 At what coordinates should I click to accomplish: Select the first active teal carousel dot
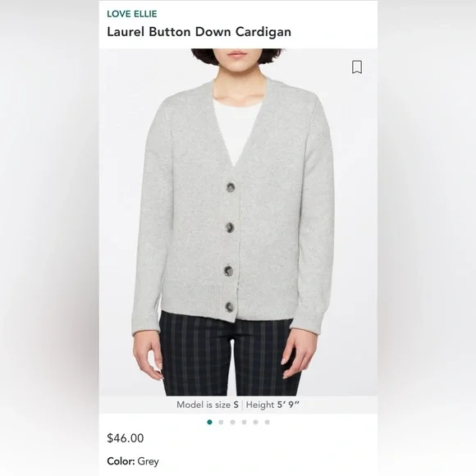pyautogui.click(x=209, y=422)
